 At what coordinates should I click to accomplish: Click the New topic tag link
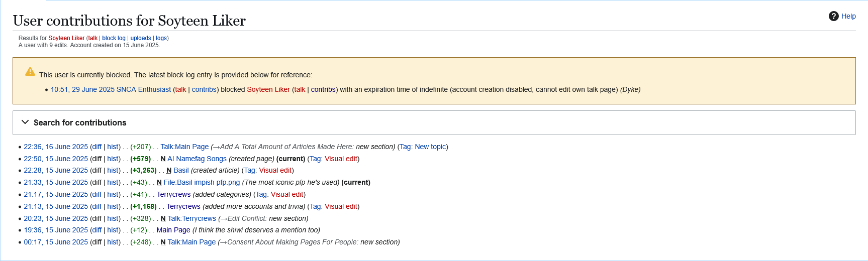pos(430,147)
